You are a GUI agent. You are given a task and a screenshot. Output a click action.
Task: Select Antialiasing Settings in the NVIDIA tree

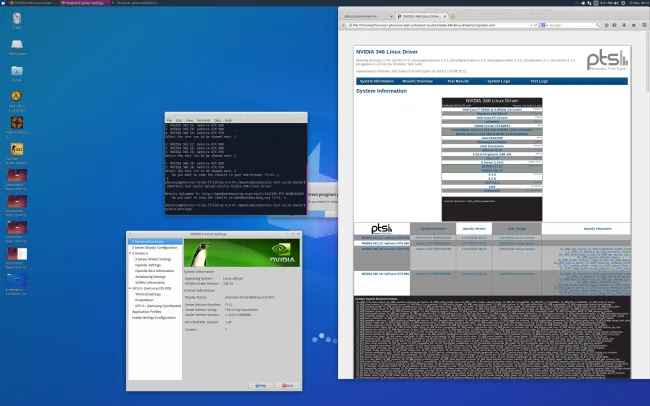tap(150, 276)
